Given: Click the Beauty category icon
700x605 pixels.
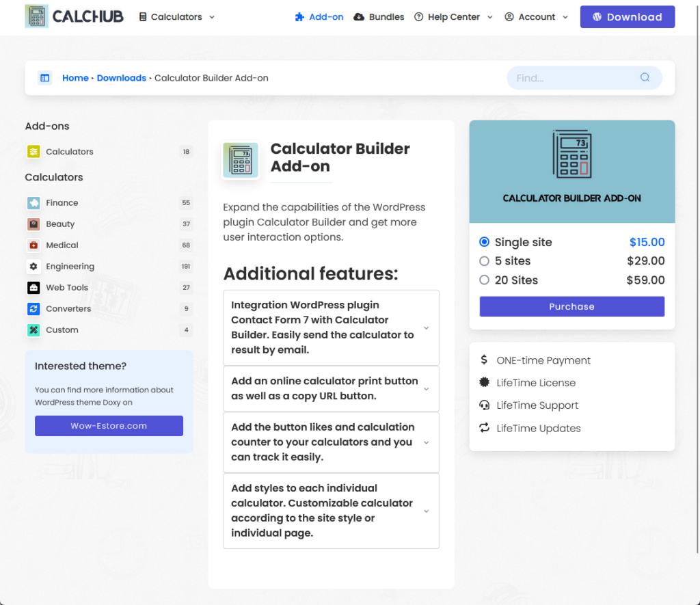Looking at the screenshot, I should click(x=33, y=224).
